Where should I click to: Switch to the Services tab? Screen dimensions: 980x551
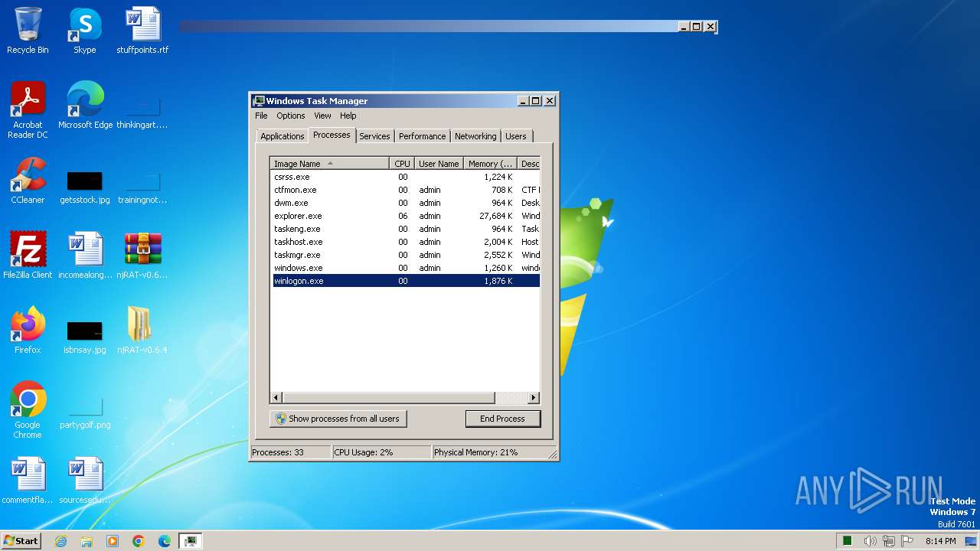pyautogui.click(x=374, y=136)
